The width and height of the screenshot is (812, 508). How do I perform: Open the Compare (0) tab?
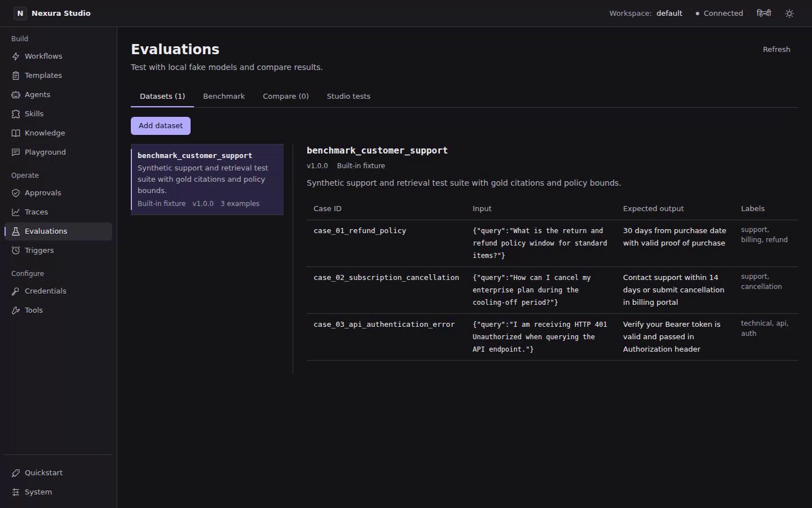(286, 97)
